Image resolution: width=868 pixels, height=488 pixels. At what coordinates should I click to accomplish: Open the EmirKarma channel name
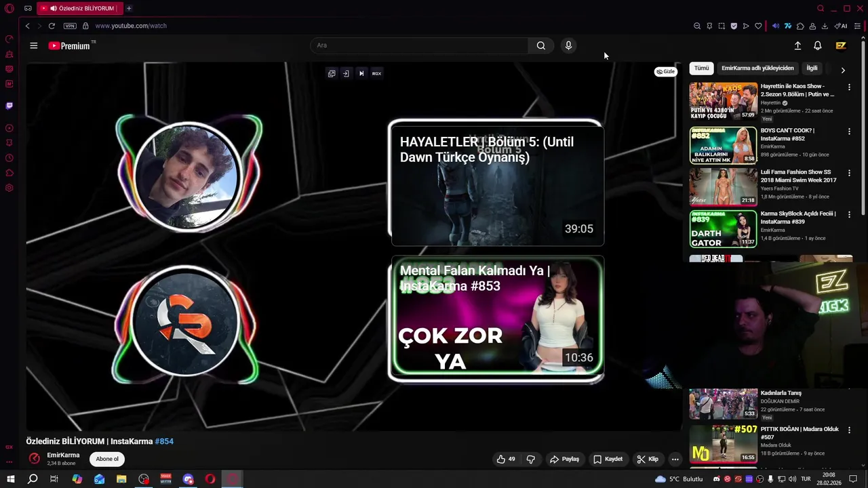pos(63,455)
